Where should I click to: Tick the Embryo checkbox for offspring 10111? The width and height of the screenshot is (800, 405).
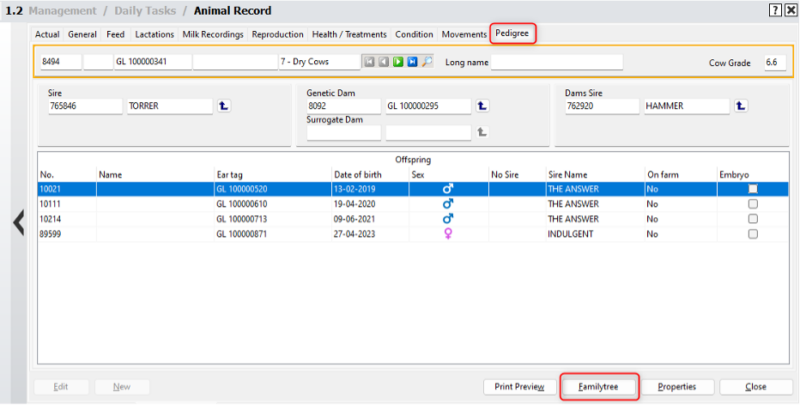[x=753, y=204]
